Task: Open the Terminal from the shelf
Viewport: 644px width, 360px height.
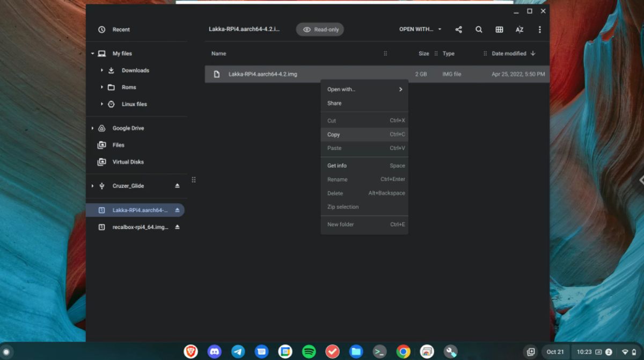Action: (x=379, y=351)
